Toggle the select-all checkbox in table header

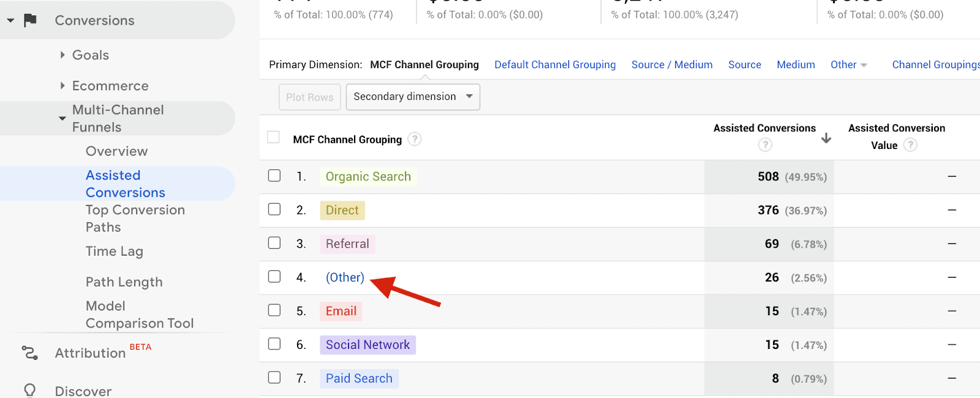point(274,137)
